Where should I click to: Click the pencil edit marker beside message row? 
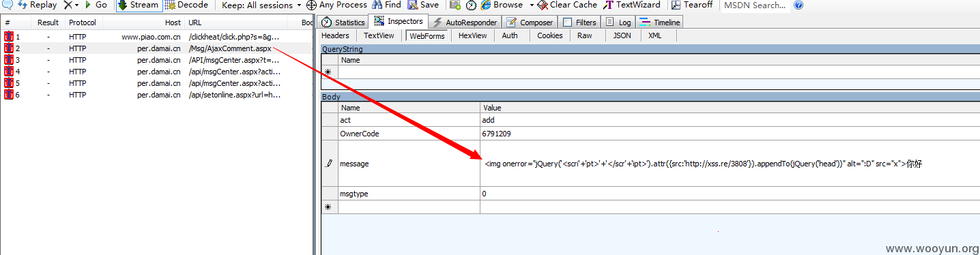coord(329,164)
